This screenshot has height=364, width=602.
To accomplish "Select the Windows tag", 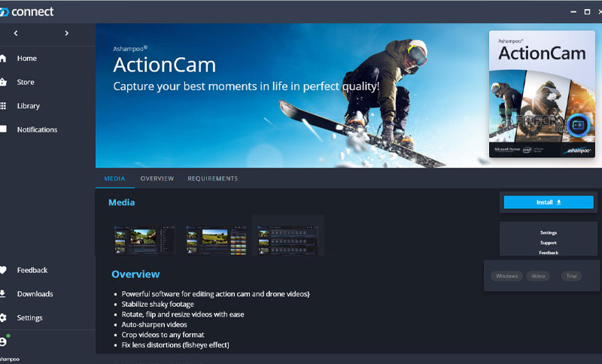I will [506, 276].
